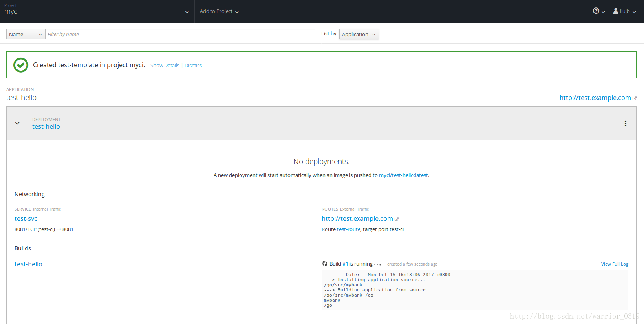644x324 pixels.
Task: Open the myci project selector dropdown
Action: 97,11
